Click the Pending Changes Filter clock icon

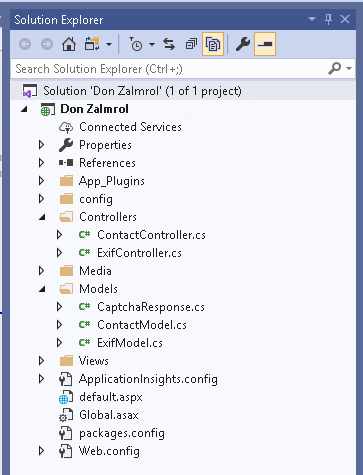click(136, 44)
